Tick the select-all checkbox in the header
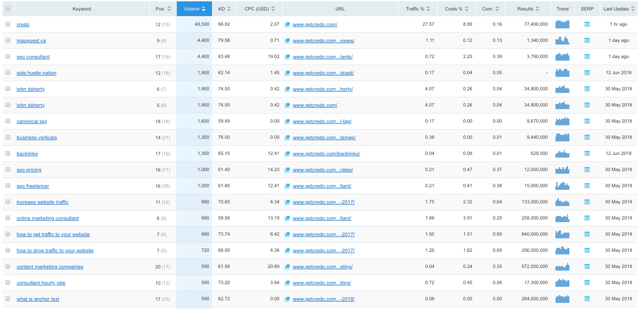This screenshot has height=309, width=644. (8, 8)
